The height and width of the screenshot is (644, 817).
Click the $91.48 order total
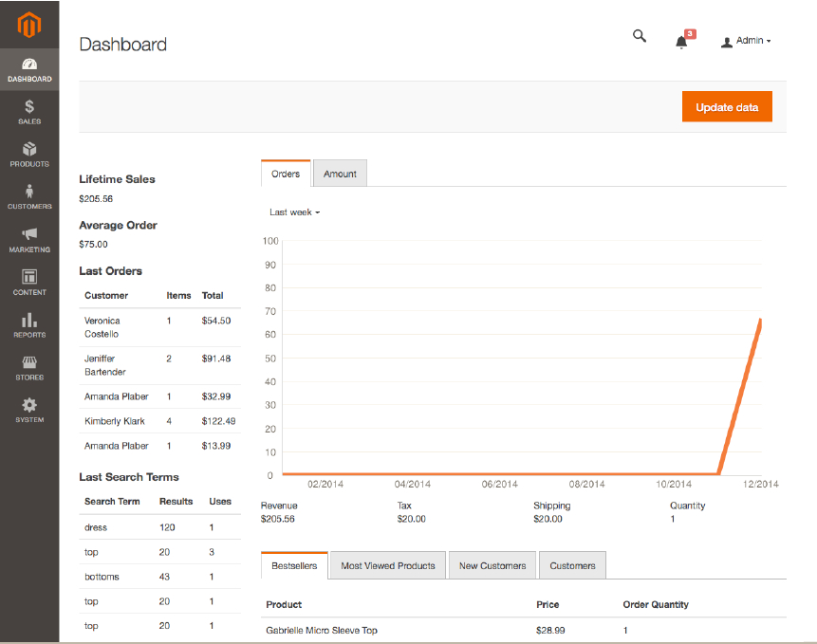click(x=215, y=359)
